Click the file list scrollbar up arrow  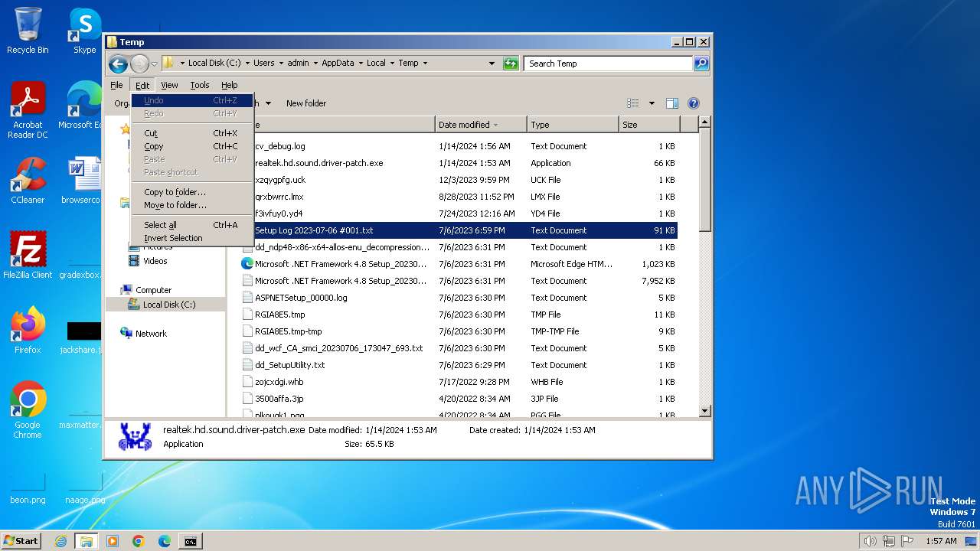(705, 122)
